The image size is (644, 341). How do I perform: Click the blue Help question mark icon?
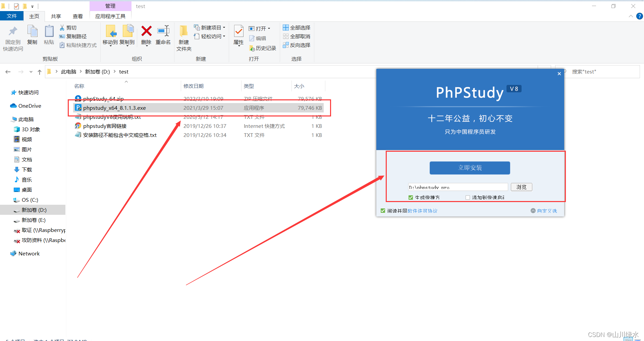(640, 16)
